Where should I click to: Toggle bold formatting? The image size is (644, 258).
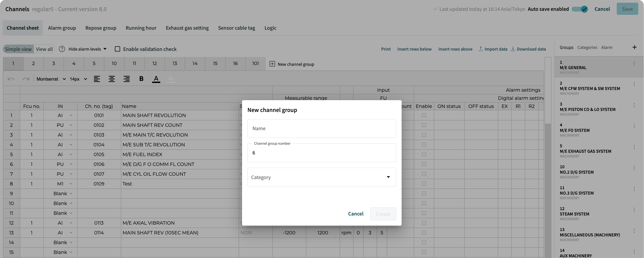point(141,79)
